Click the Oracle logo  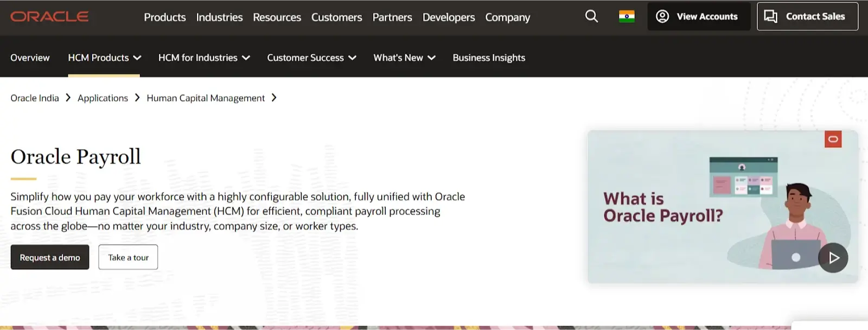coord(49,17)
